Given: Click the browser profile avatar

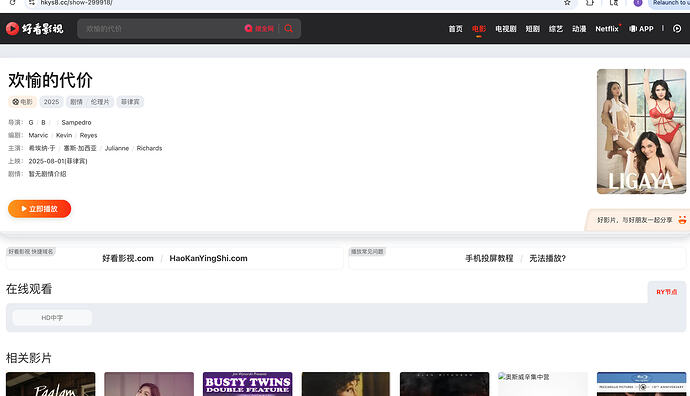Looking at the screenshot, I should coord(638,3).
